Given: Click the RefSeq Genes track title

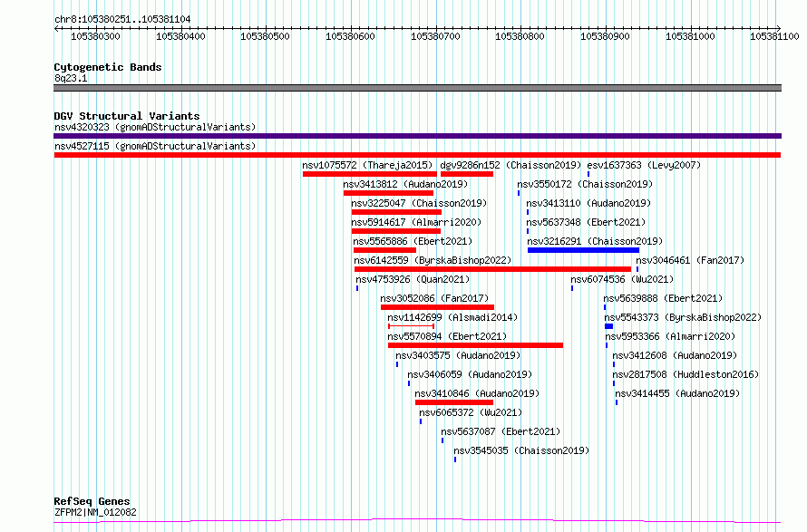Looking at the screenshot, I should tap(92, 501).
